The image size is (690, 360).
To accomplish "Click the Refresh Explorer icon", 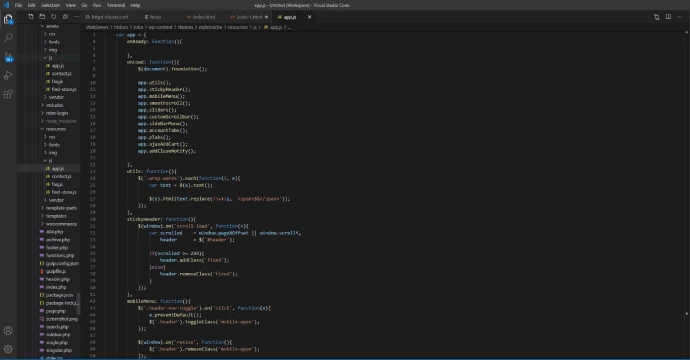I will pyautogui.click(x=53, y=17).
